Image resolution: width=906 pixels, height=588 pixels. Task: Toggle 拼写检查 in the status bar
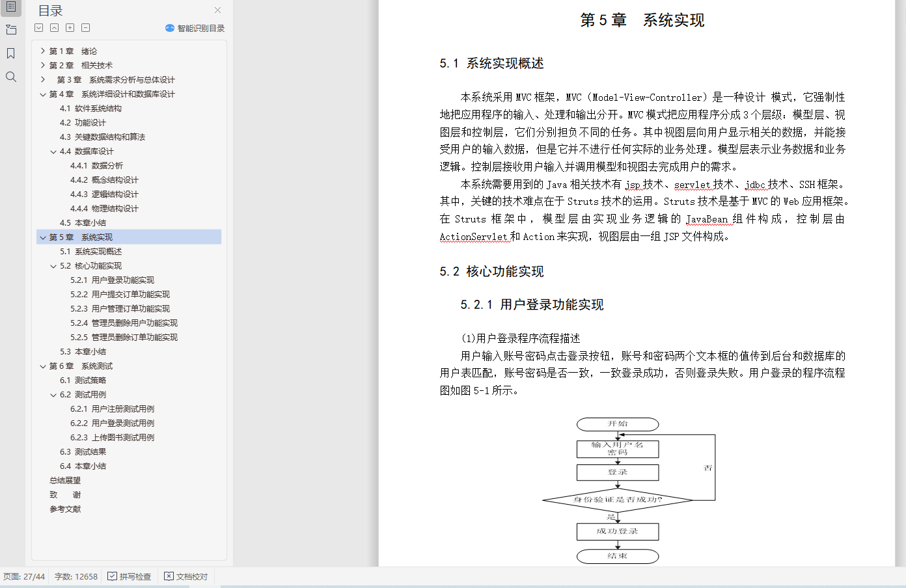(x=129, y=576)
